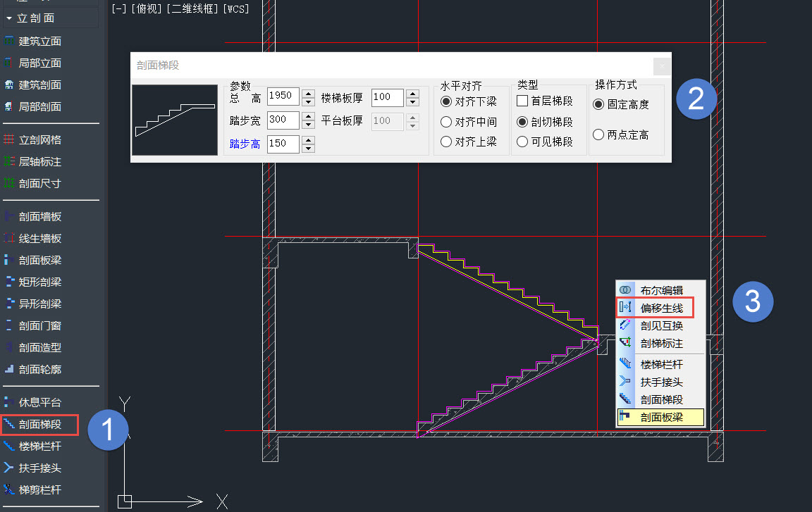
Task: Click the 立剖网格 icon
Action: click(x=9, y=139)
